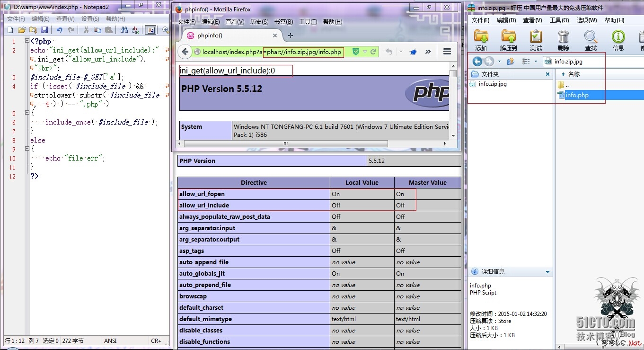Click the 测试 test button in 好压
This screenshot has height=350, width=644.
(536, 40)
